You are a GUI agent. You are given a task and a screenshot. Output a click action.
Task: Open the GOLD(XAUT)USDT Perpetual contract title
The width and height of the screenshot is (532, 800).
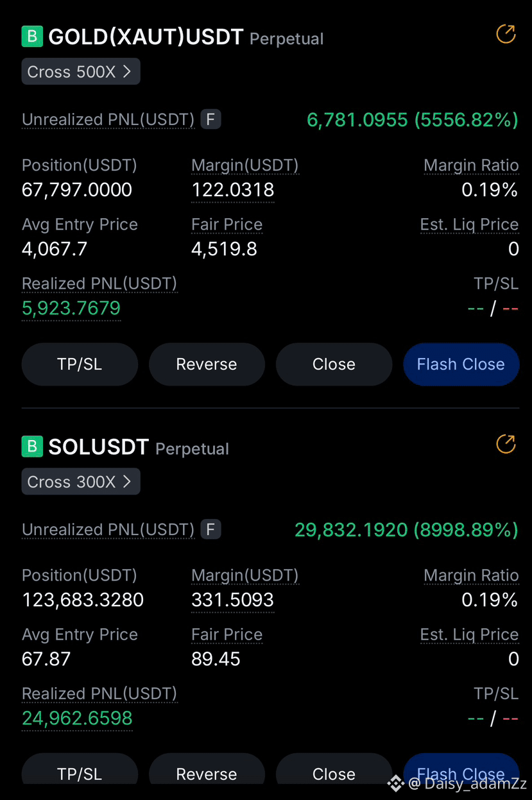point(186,37)
